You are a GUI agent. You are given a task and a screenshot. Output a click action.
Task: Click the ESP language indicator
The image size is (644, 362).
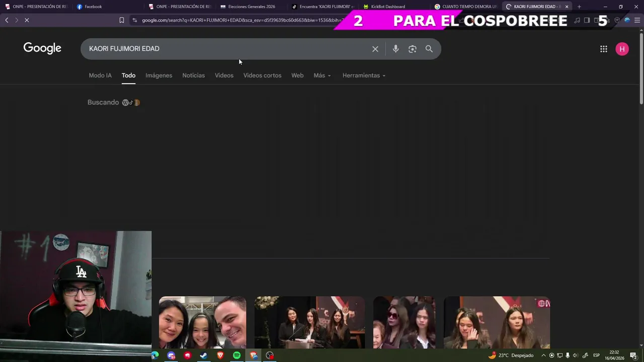point(596,355)
